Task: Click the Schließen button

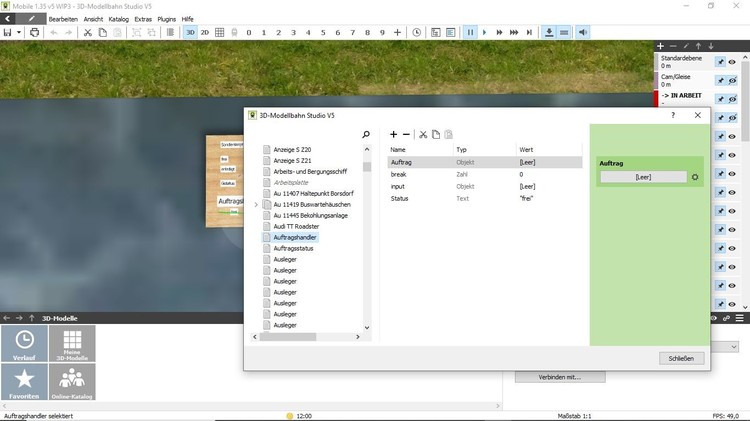Action: click(x=682, y=358)
